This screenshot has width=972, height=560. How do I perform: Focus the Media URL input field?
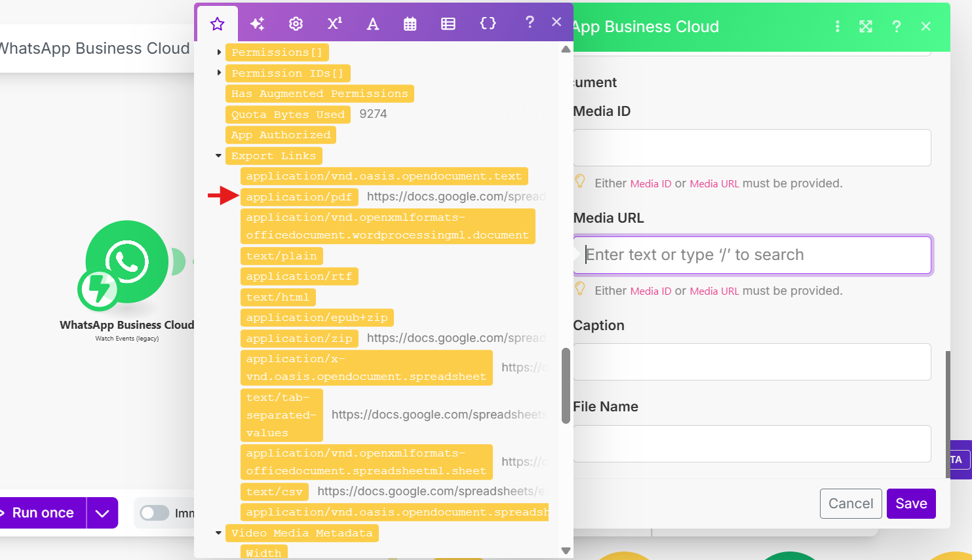pyautogui.click(x=752, y=255)
